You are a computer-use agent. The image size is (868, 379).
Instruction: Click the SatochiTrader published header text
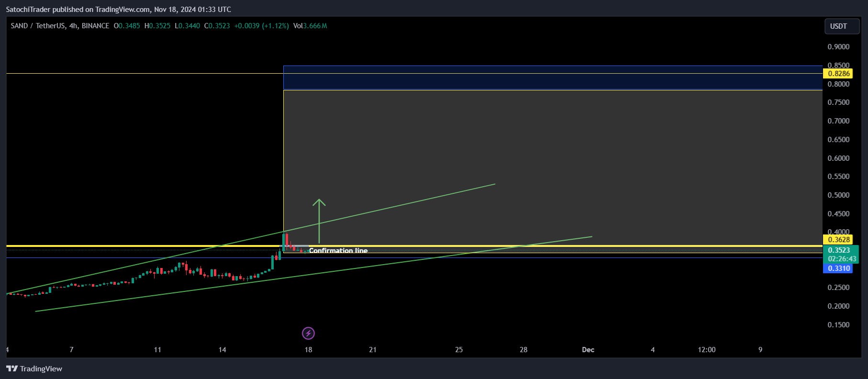118,10
